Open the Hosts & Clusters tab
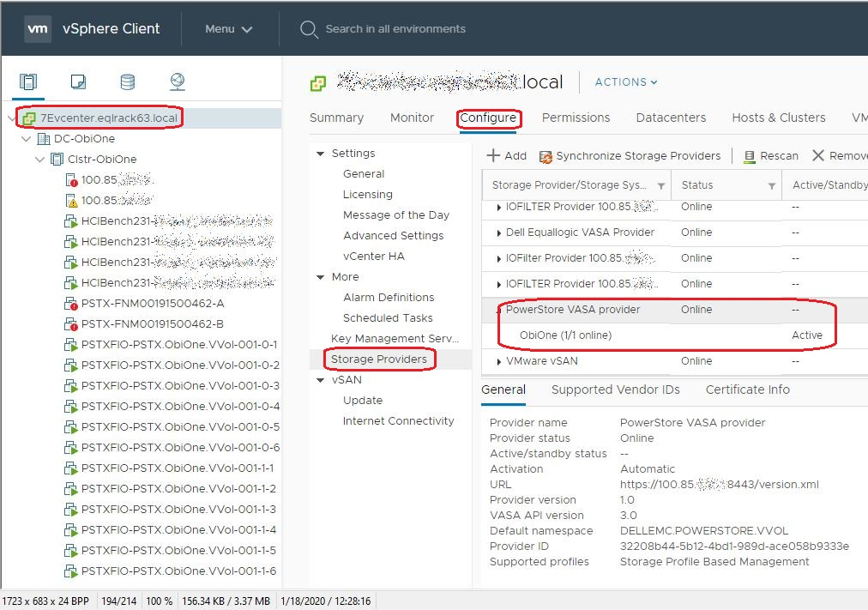The image size is (868, 610). 778,118
